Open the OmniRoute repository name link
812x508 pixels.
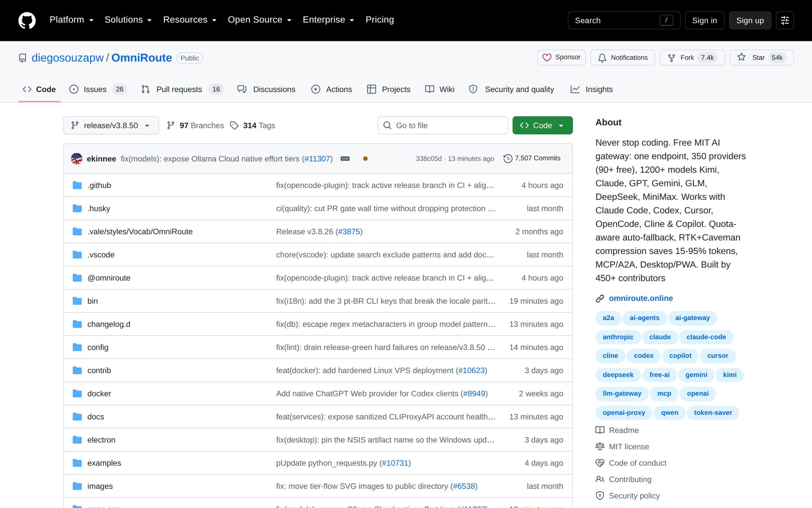click(x=141, y=58)
